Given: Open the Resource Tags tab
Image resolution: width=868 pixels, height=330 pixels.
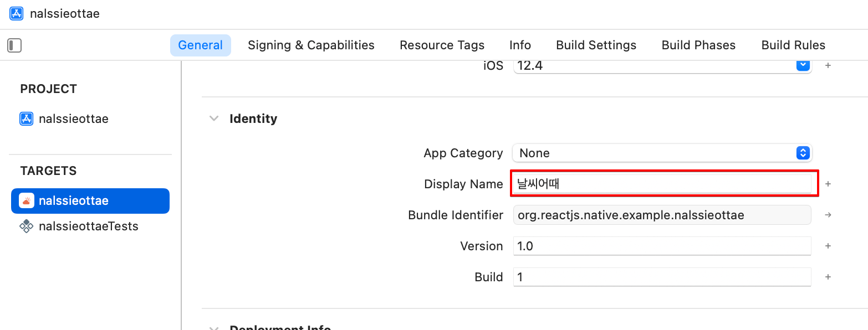Looking at the screenshot, I should point(442,45).
